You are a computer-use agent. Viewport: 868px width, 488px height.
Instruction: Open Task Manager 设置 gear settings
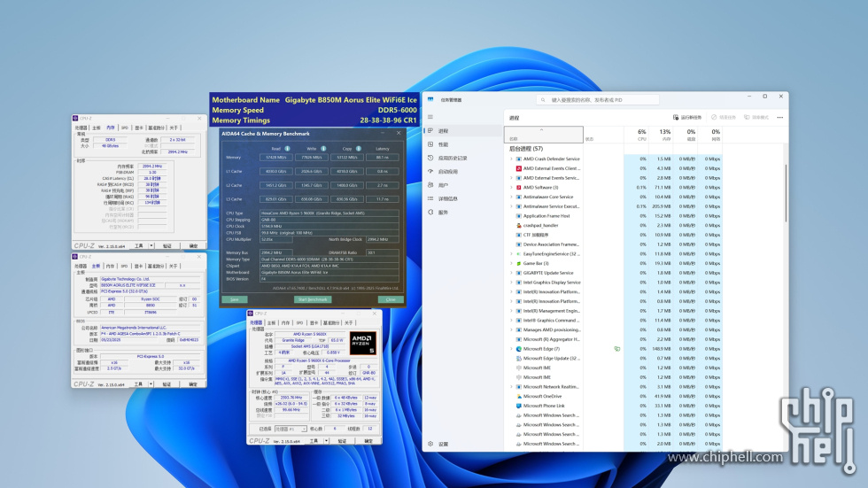pyautogui.click(x=430, y=444)
